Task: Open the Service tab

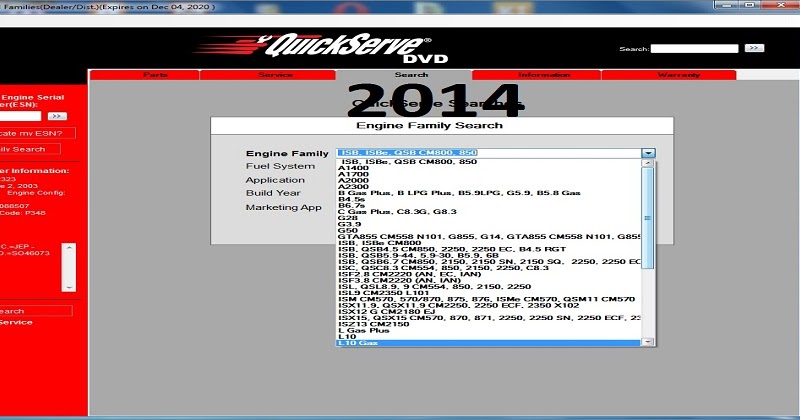Action: tap(267, 75)
